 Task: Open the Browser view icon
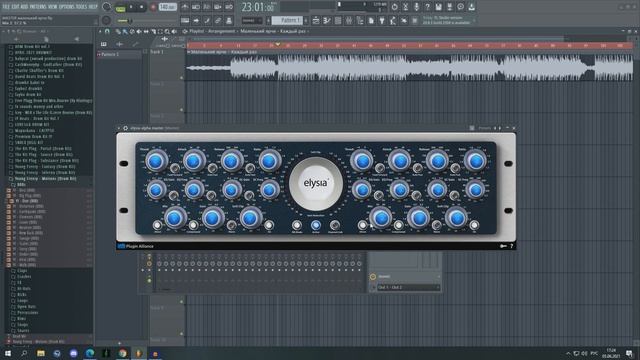click(x=360, y=20)
